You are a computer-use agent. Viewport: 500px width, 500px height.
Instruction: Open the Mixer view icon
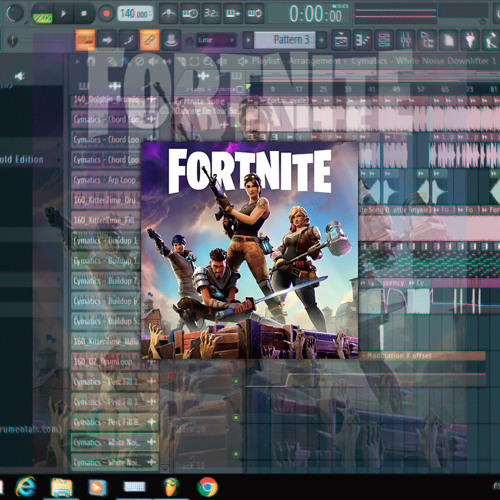pos(406,40)
